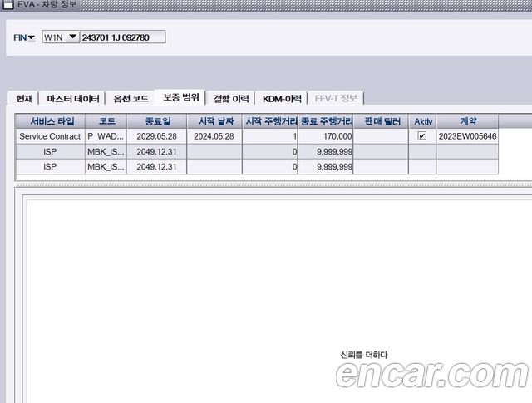The image size is (532, 403).
Task: Click the FIN number input field
Action: 123,37
